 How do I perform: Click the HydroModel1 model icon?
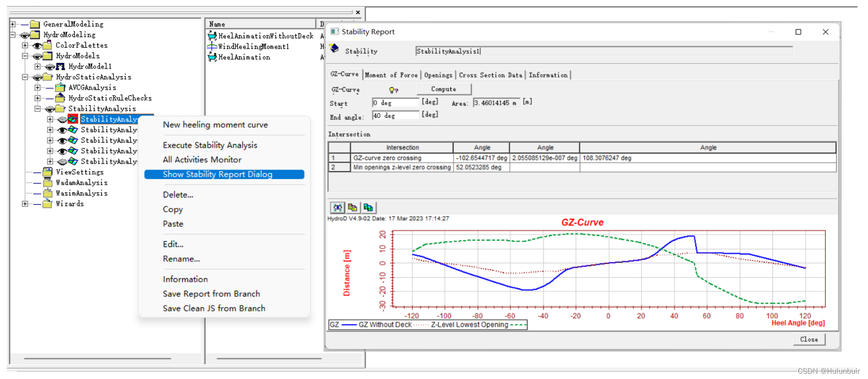[x=60, y=67]
